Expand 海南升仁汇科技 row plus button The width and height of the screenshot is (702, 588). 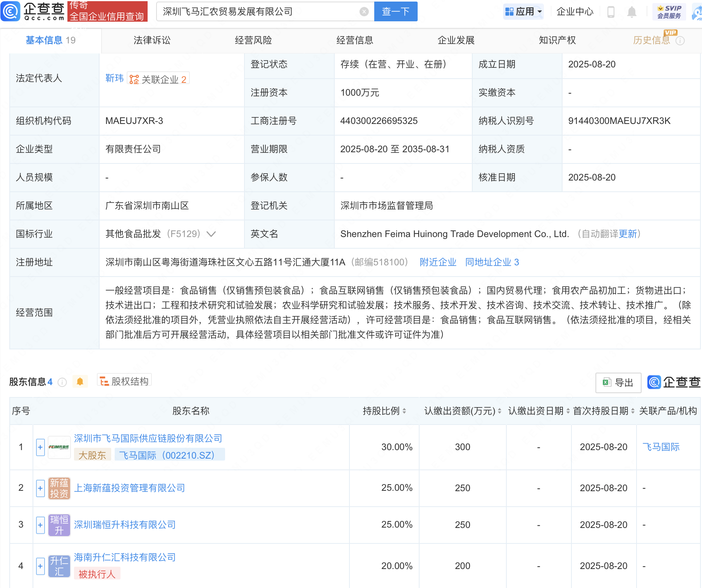click(x=40, y=566)
